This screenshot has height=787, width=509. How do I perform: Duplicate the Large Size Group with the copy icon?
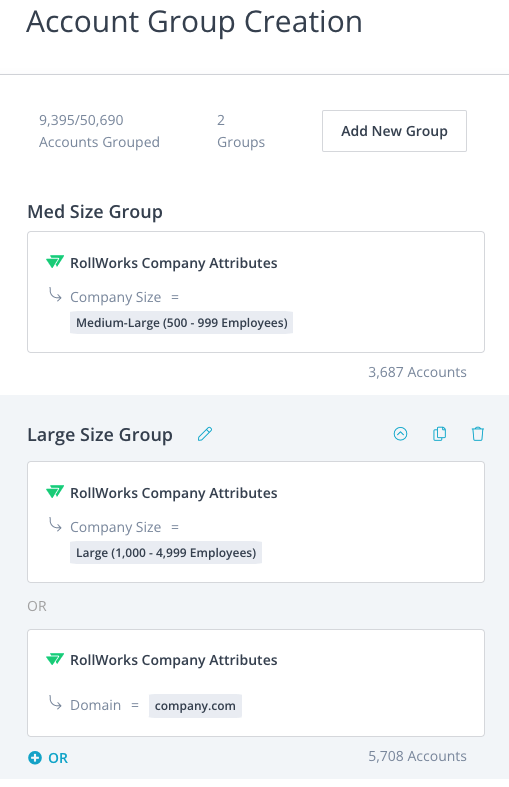pyautogui.click(x=439, y=434)
